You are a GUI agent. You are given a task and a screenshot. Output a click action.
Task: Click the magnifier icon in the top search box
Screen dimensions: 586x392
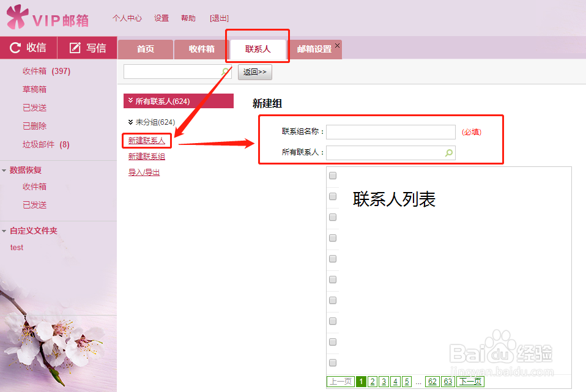pos(225,72)
